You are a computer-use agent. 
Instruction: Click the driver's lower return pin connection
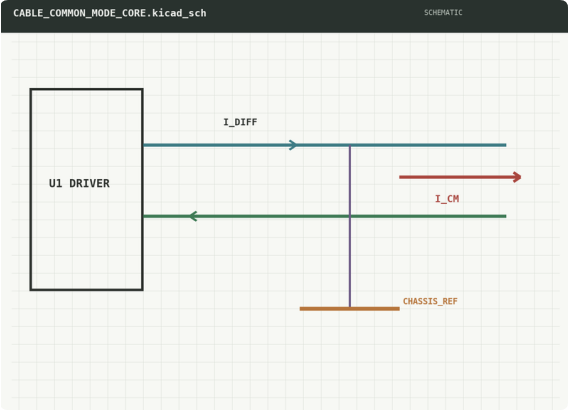point(144,216)
